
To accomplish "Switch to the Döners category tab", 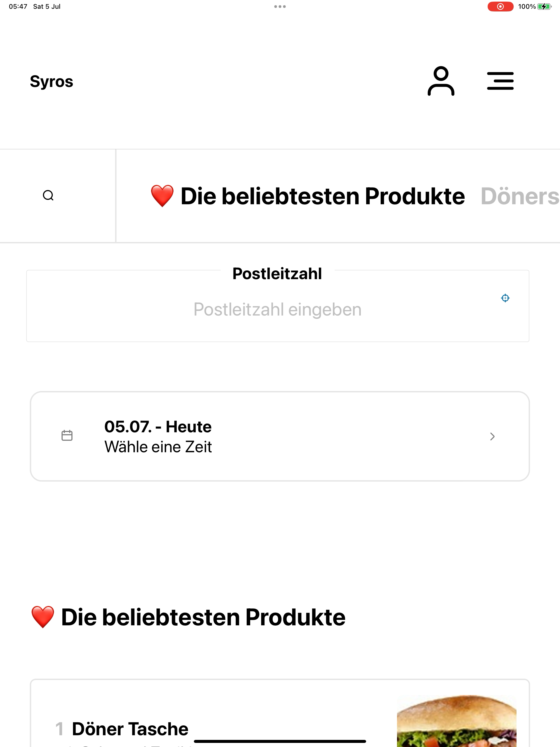I will pyautogui.click(x=520, y=196).
